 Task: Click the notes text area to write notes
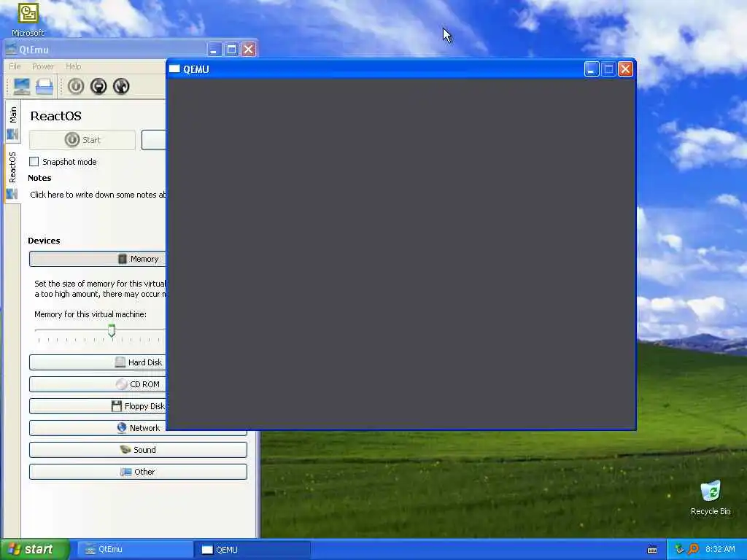(98, 195)
